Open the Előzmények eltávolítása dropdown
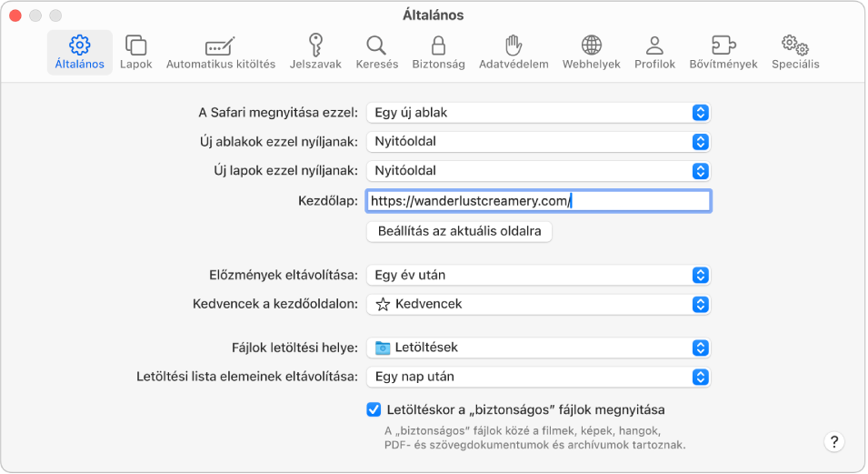The width and height of the screenshot is (868, 474). tap(538, 275)
